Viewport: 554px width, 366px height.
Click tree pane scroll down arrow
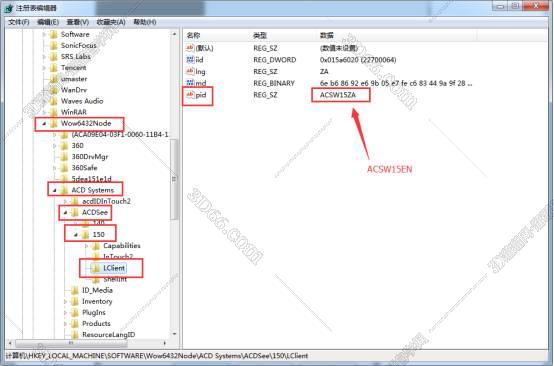[174, 334]
